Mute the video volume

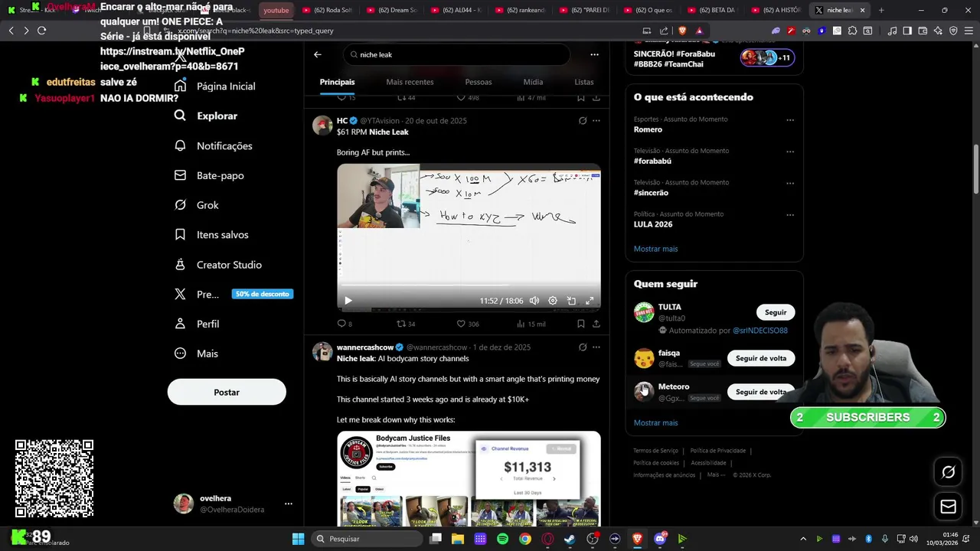(x=534, y=301)
